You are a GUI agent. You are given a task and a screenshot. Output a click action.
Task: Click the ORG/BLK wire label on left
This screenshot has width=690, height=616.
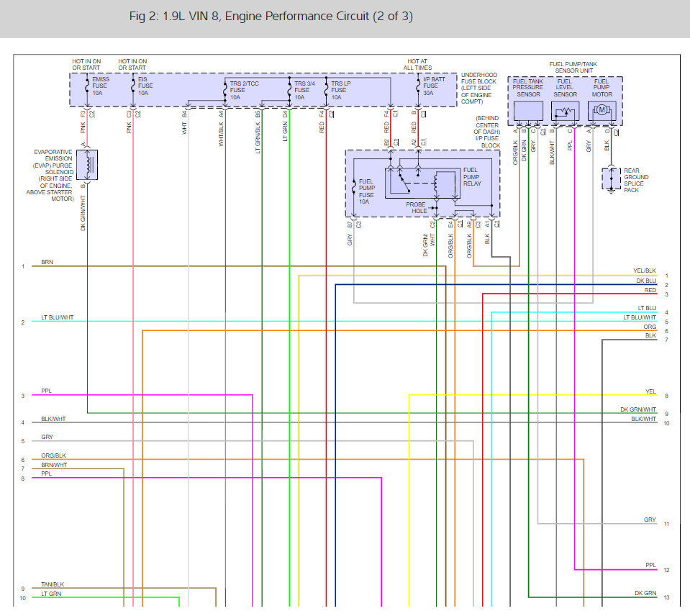(54, 456)
